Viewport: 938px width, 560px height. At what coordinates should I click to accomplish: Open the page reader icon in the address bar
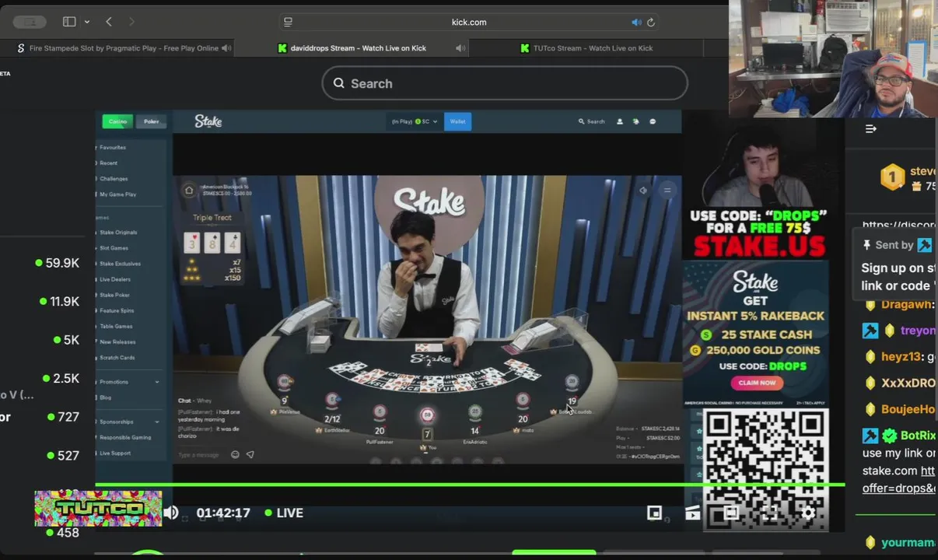coord(288,22)
